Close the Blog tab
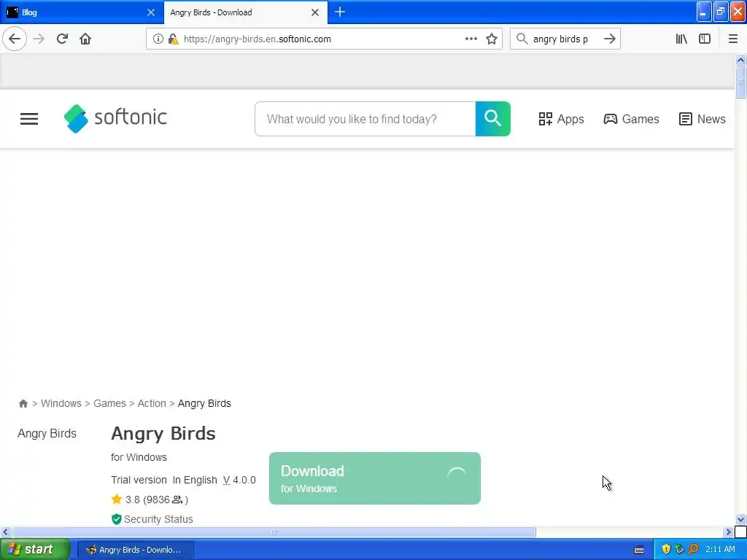This screenshot has width=747, height=560. [x=151, y=12]
